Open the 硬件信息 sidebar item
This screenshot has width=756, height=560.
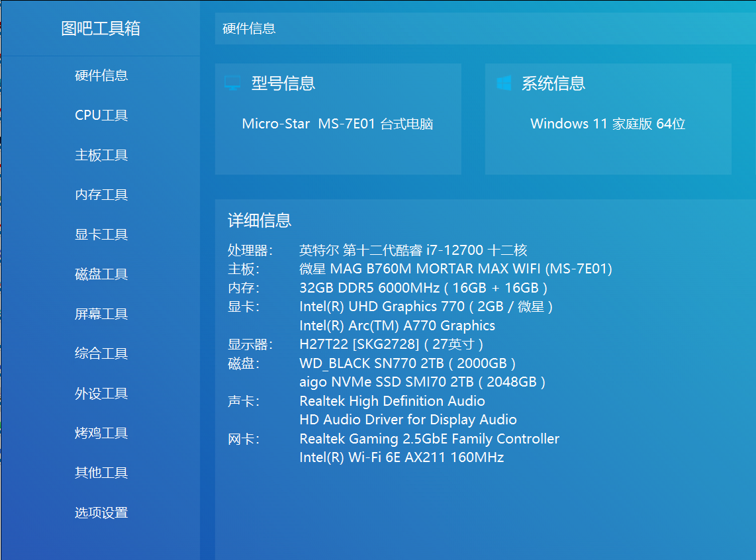(101, 75)
